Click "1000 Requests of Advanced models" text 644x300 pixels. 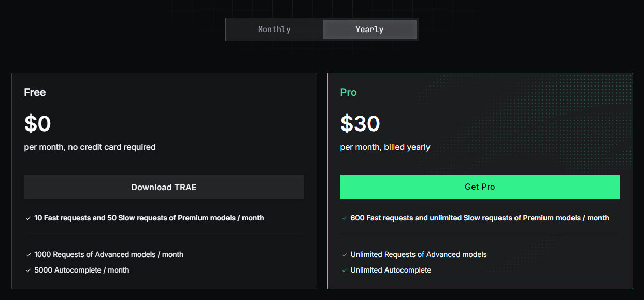(109, 254)
